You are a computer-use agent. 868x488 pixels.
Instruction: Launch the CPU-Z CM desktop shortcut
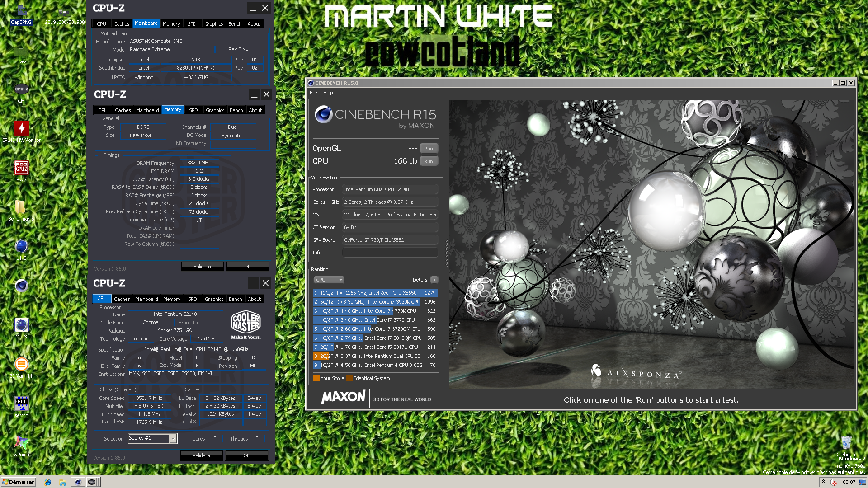pyautogui.click(x=21, y=93)
